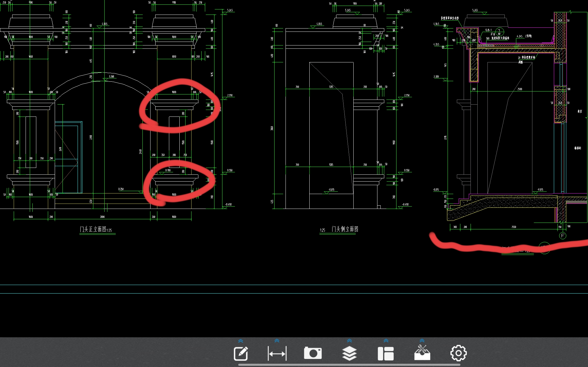Click the horizontal bar below the toolbar

349,365
